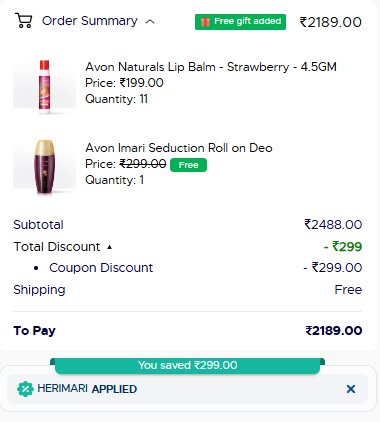Click the Avon Naturals Lip Balm product name
Viewport: 380px width, 422px height.
coord(211,67)
